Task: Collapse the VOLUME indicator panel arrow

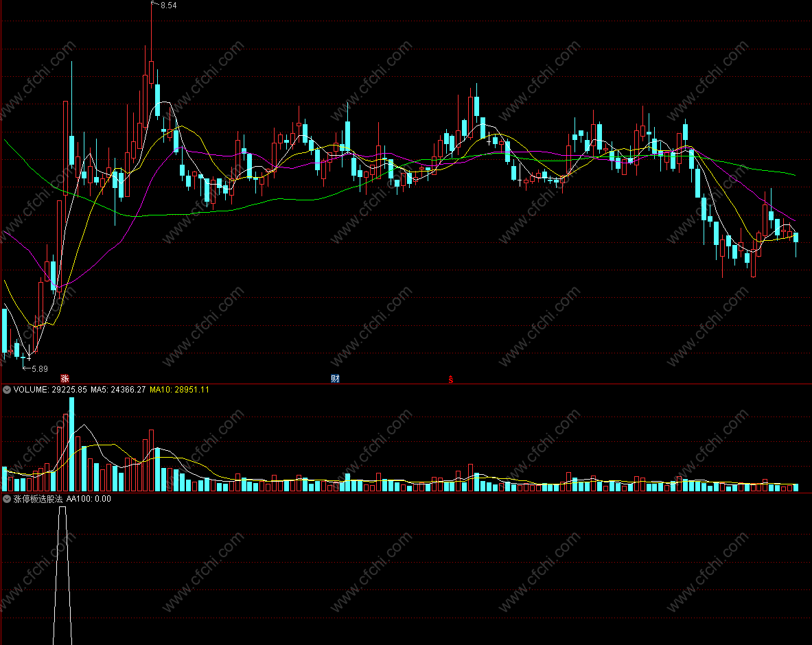Action: (x=7, y=390)
